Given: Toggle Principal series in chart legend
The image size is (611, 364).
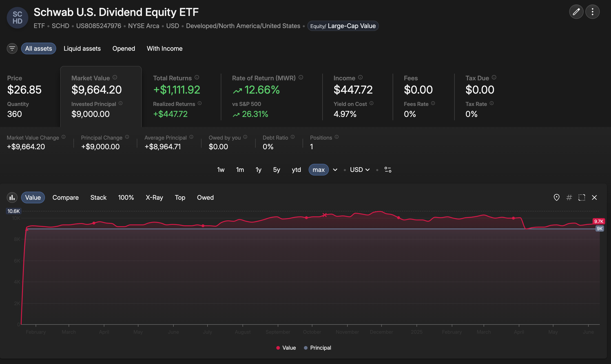Looking at the screenshot, I should coord(317,348).
